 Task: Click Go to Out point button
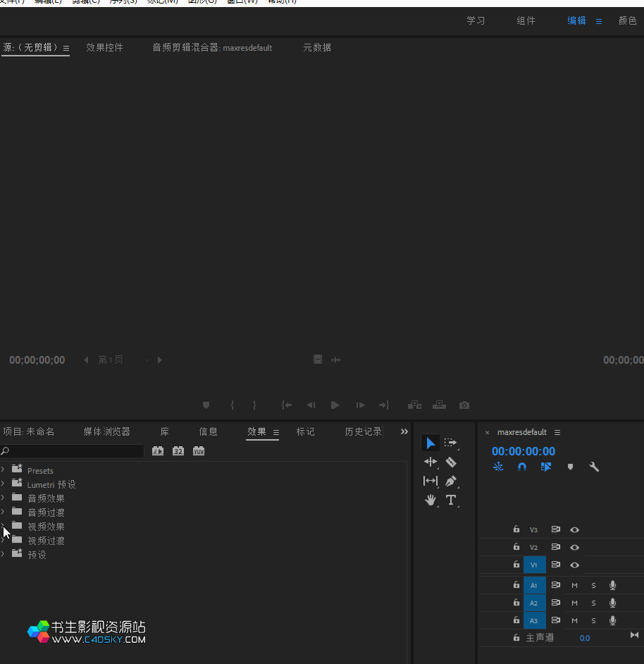[384, 405]
